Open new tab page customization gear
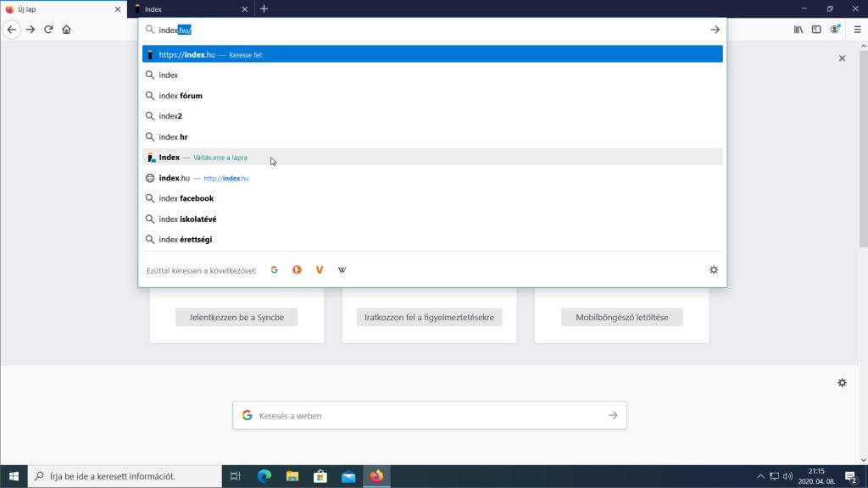 (x=842, y=383)
